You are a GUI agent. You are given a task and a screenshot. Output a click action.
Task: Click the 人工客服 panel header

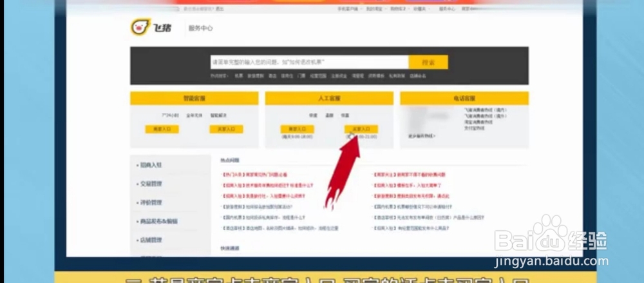(x=329, y=99)
